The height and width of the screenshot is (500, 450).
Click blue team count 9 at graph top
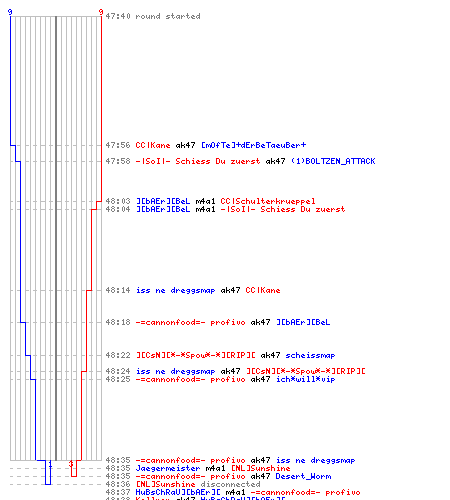(10, 12)
